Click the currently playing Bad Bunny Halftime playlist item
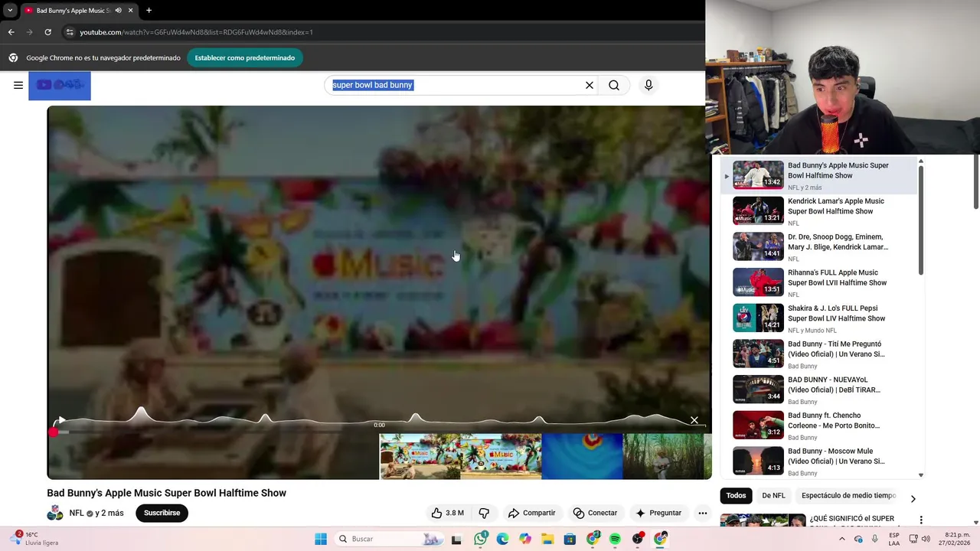The width and height of the screenshot is (980, 551). coord(819,175)
